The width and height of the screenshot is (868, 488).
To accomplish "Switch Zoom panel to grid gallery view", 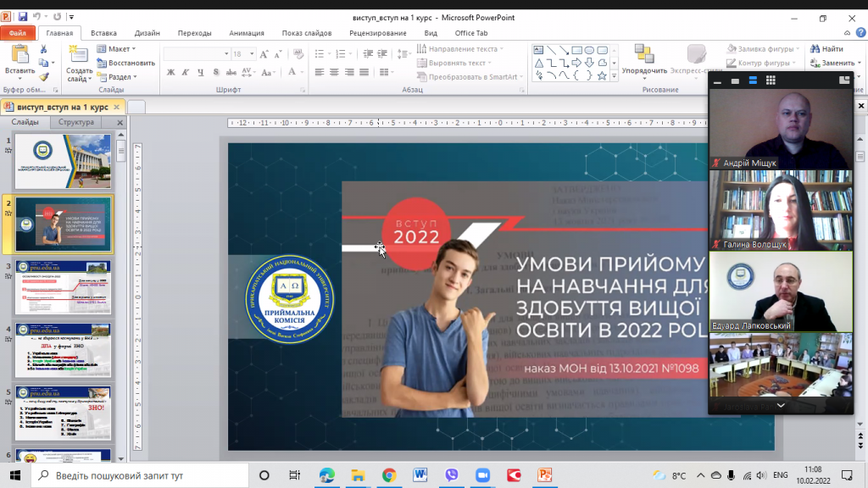I will [771, 80].
